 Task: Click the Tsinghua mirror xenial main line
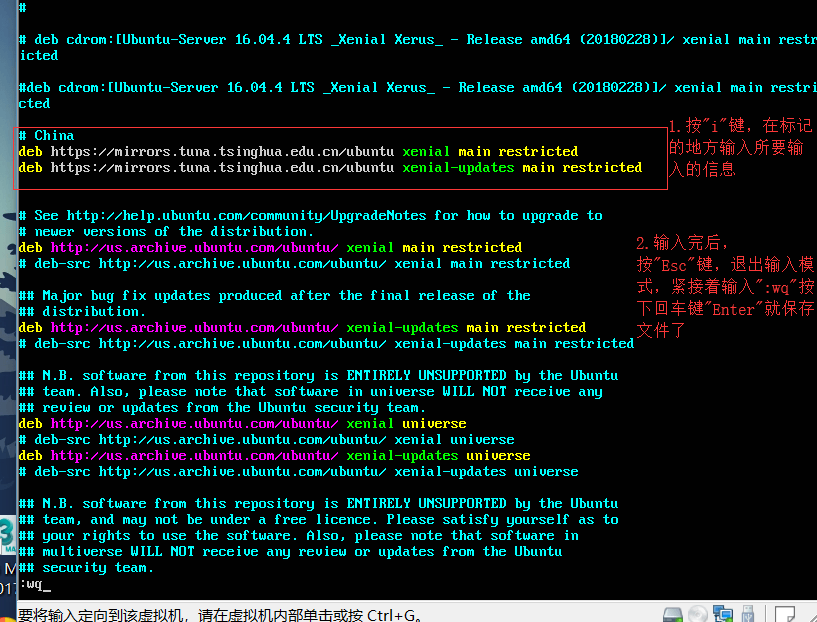[298, 151]
